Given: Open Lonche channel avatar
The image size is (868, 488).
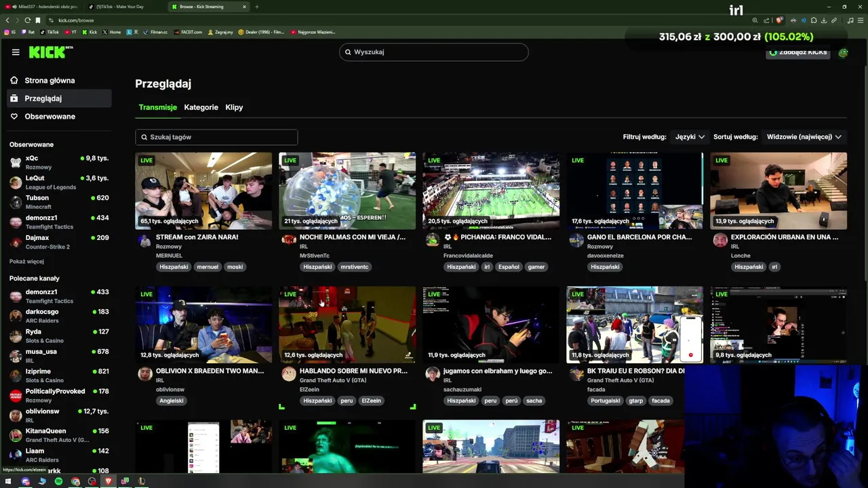Looking at the screenshot, I should pyautogui.click(x=720, y=240).
